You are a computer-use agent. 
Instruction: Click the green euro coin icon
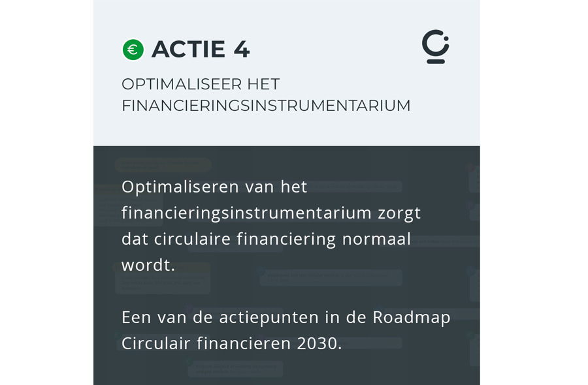tap(133, 50)
